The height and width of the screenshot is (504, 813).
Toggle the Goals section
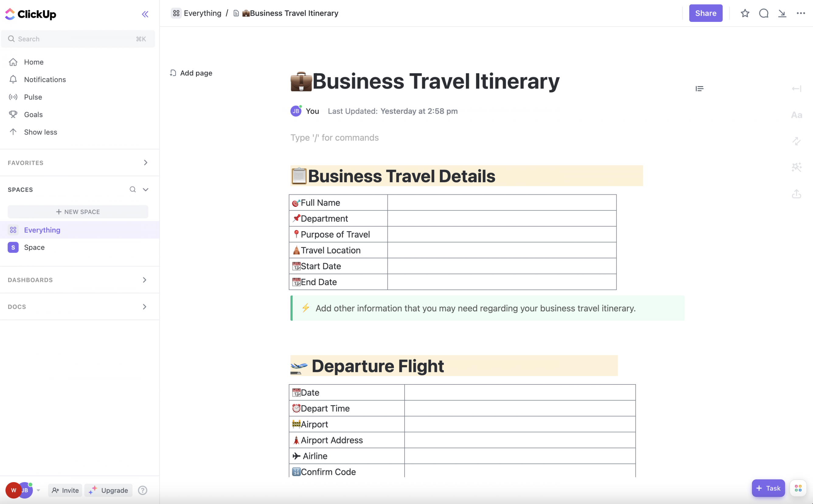pos(33,114)
